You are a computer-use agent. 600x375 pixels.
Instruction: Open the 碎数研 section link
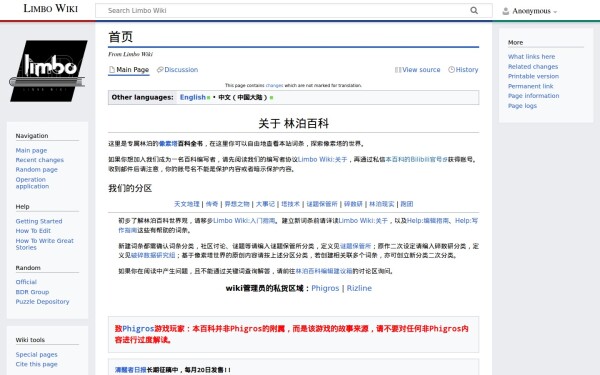click(353, 204)
